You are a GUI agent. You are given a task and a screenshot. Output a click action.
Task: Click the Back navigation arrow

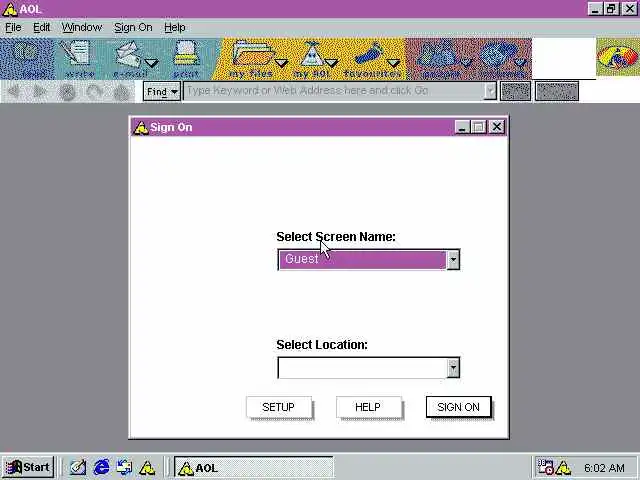14,91
